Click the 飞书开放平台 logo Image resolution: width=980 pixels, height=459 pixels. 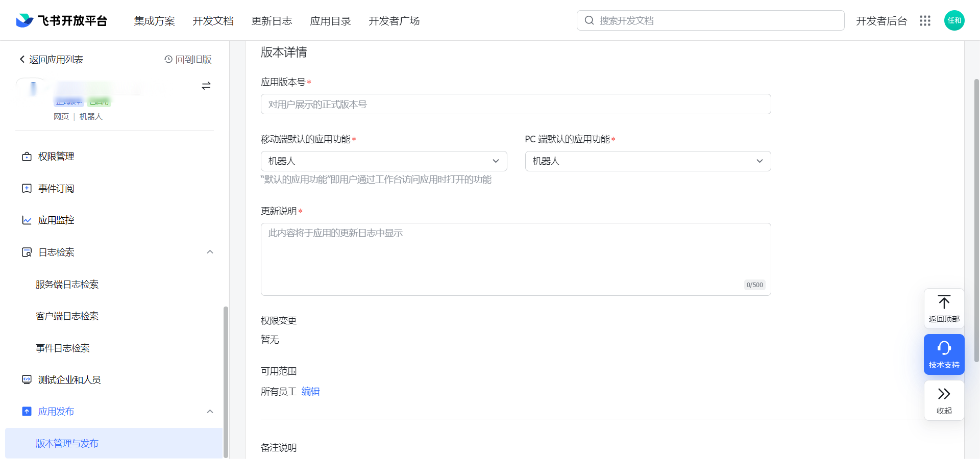click(61, 20)
